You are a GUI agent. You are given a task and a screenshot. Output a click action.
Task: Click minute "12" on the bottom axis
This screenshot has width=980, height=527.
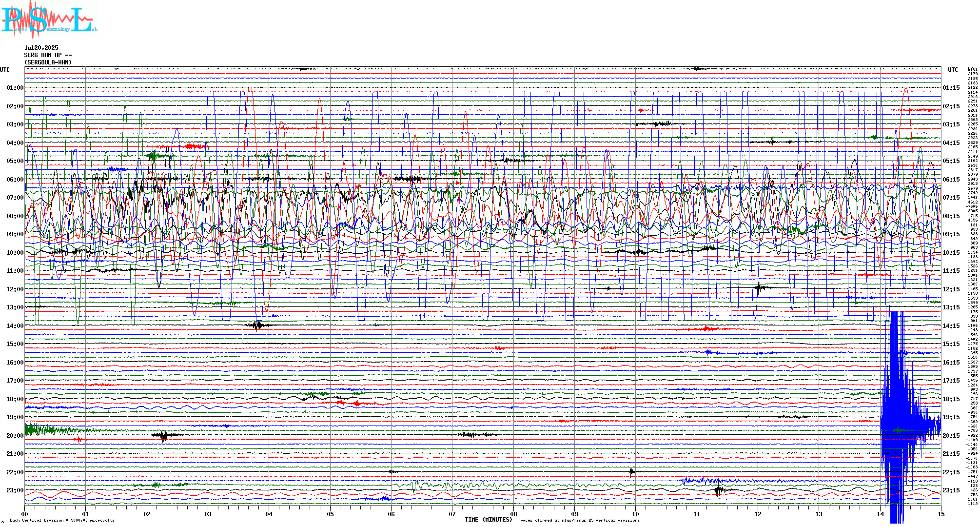758,514
